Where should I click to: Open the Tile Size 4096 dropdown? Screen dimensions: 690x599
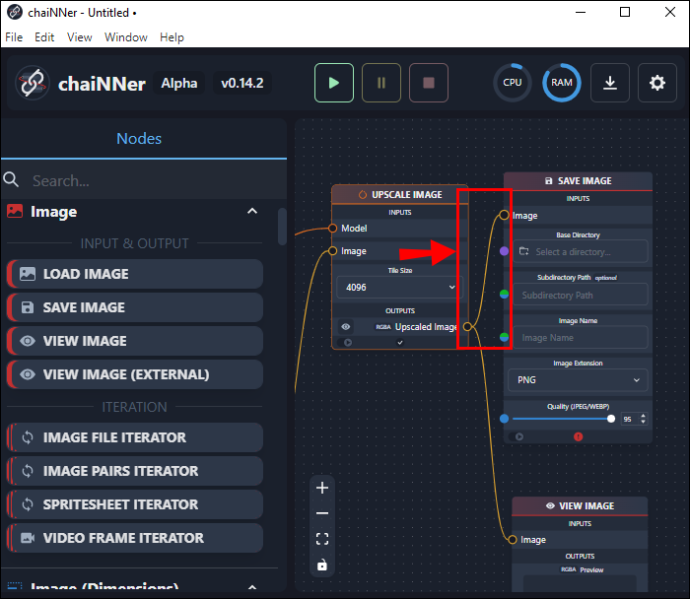coord(396,287)
